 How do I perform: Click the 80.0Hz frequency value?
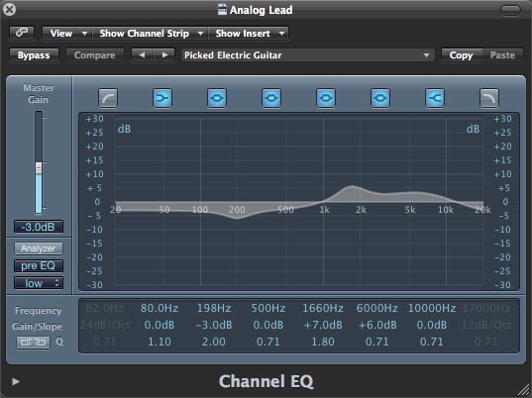[160, 308]
